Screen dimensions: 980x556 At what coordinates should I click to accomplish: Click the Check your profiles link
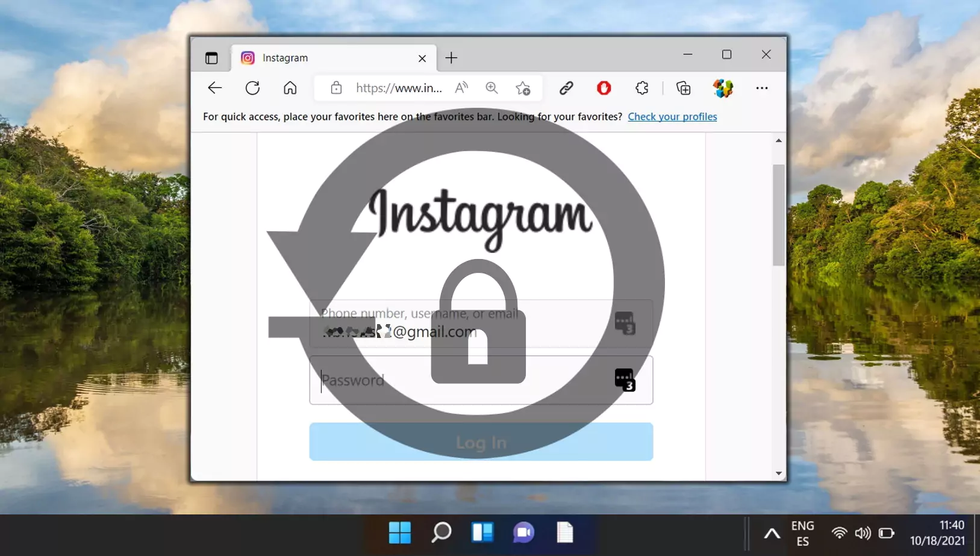[x=672, y=117]
